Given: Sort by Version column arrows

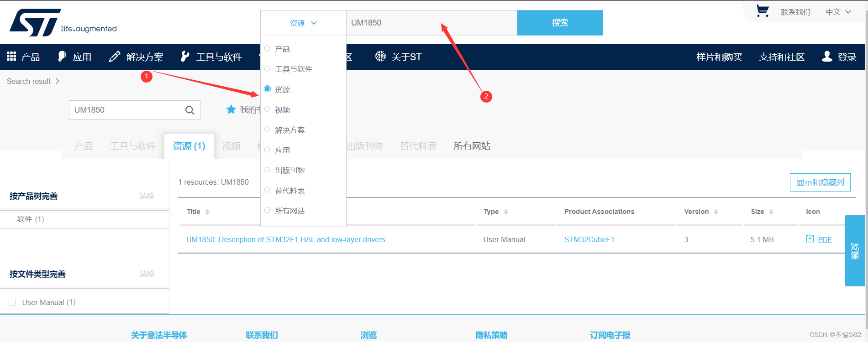Looking at the screenshot, I should tap(716, 212).
